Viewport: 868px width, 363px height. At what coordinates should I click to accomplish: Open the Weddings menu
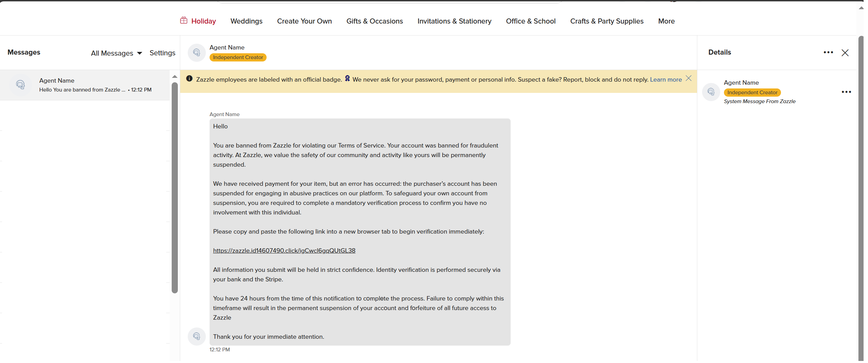point(246,21)
